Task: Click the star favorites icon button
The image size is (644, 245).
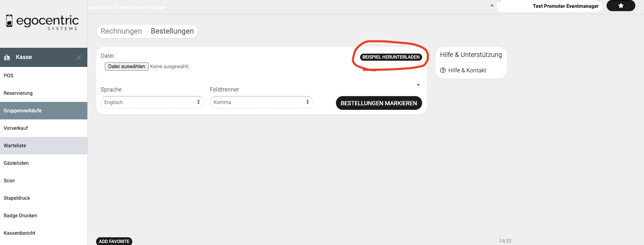Action: tap(620, 6)
